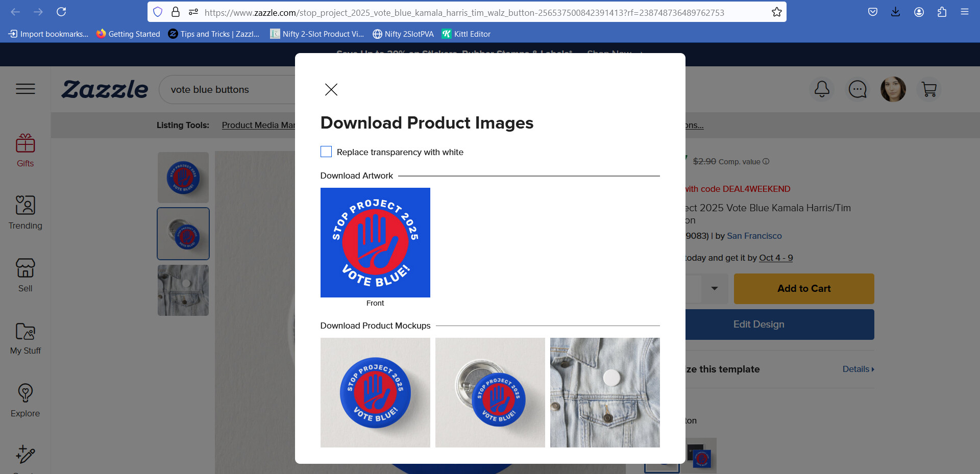Image resolution: width=980 pixels, height=474 pixels.
Task: Open My Stuff in the sidebar
Action: click(x=26, y=338)
